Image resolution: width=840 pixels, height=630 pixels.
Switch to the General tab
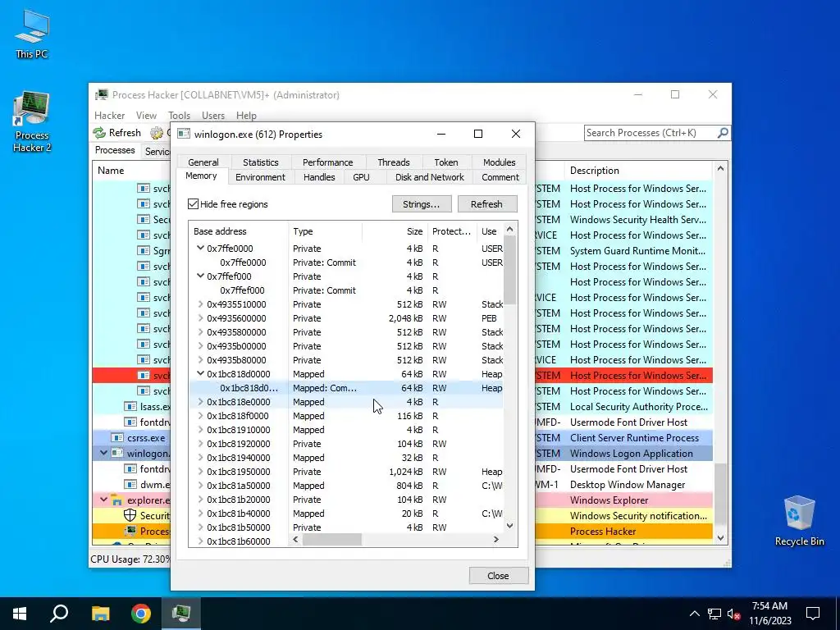pos(203,162)
